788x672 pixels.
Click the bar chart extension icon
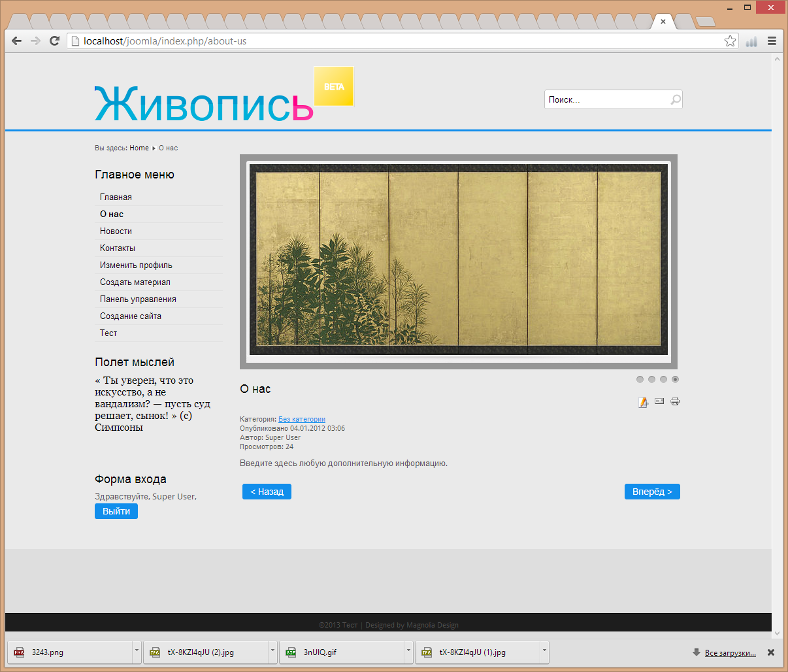coord(752,41)
